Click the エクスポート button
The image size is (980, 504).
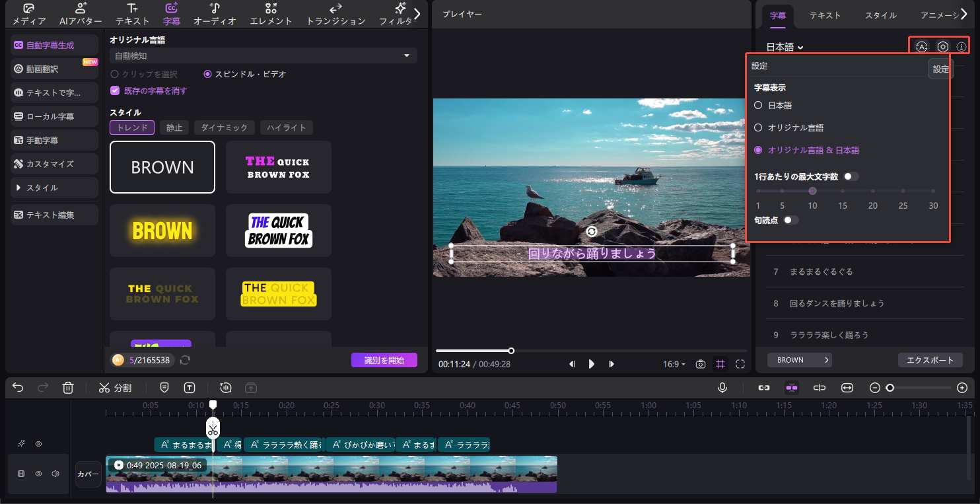pos(930,360)
